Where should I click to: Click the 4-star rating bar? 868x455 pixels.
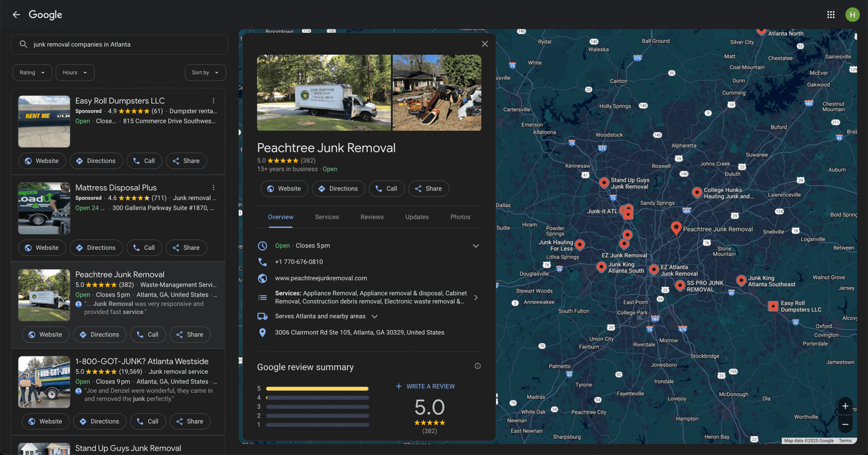pyautogui.click(x=317, y=398)
